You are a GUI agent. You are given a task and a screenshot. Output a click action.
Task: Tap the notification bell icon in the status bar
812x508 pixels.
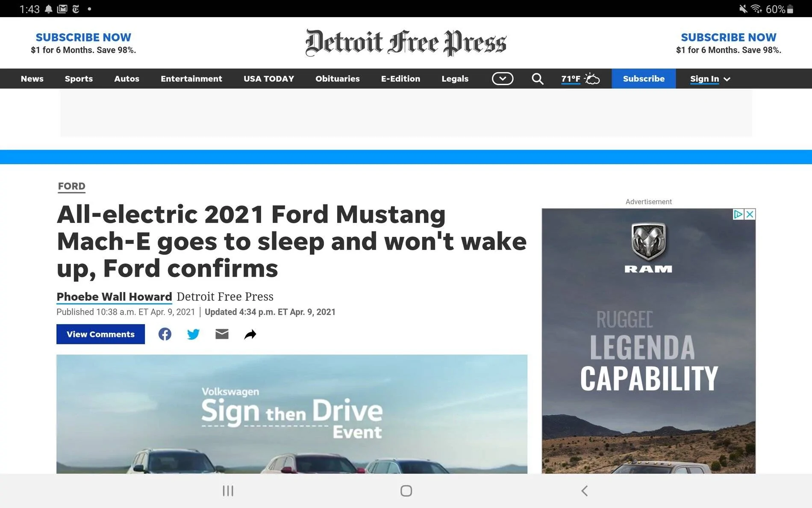49,9
